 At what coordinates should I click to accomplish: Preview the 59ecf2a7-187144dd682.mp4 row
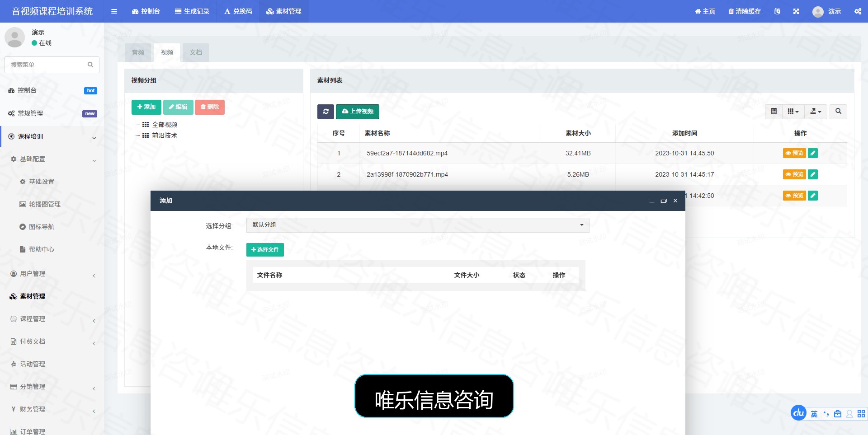click(x=794, y=153)
